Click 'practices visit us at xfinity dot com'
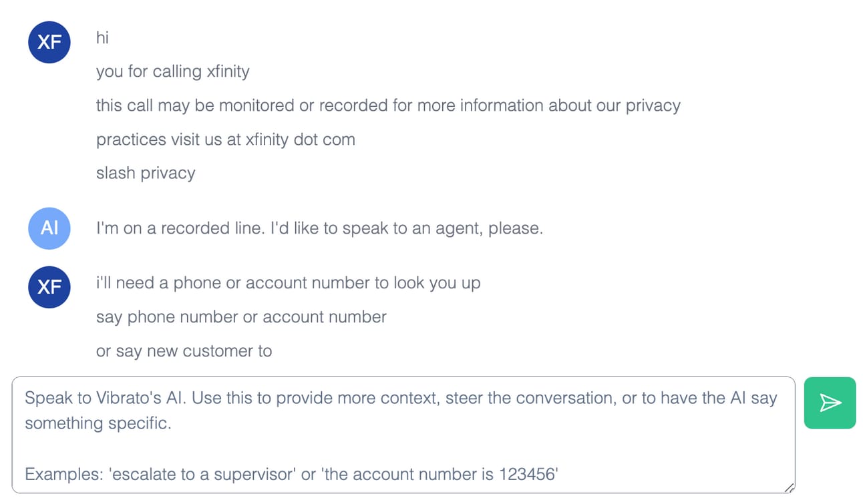The width and height of the screenshot is (863, 504). [x=226, y=140]
